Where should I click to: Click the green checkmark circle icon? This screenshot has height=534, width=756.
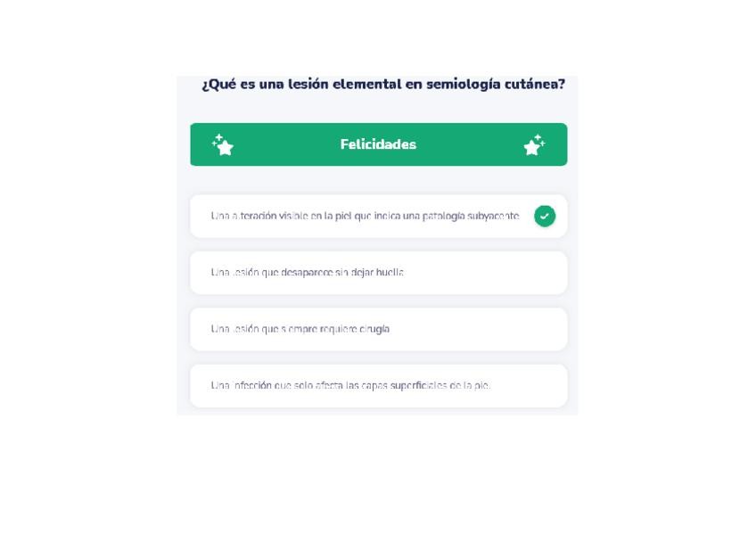pos(544,216)
